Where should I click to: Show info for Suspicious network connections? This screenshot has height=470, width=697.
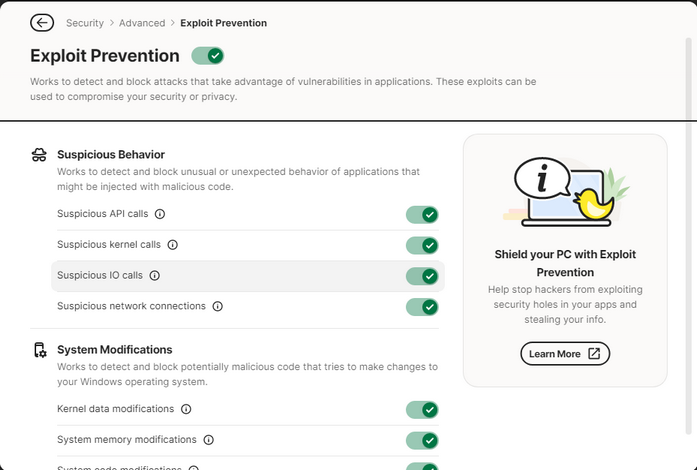[x=217, y=306]
